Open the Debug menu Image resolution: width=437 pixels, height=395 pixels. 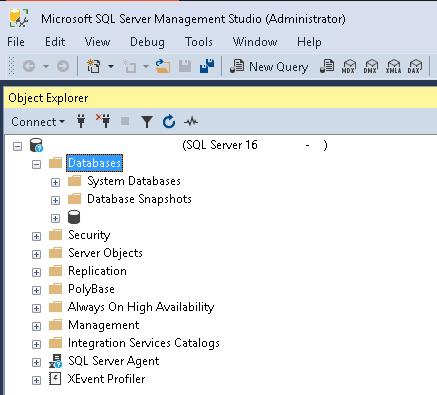point(147,42)
